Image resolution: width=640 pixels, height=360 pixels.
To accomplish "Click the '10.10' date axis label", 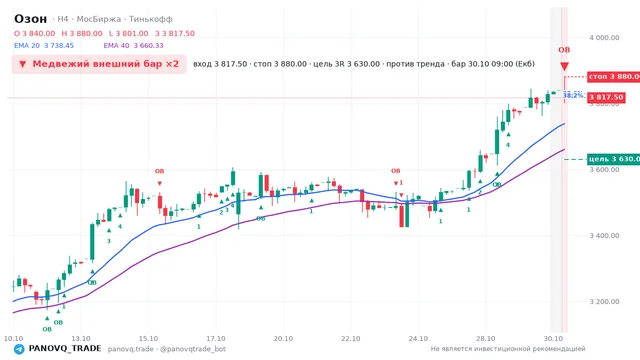I will [13, 339].
